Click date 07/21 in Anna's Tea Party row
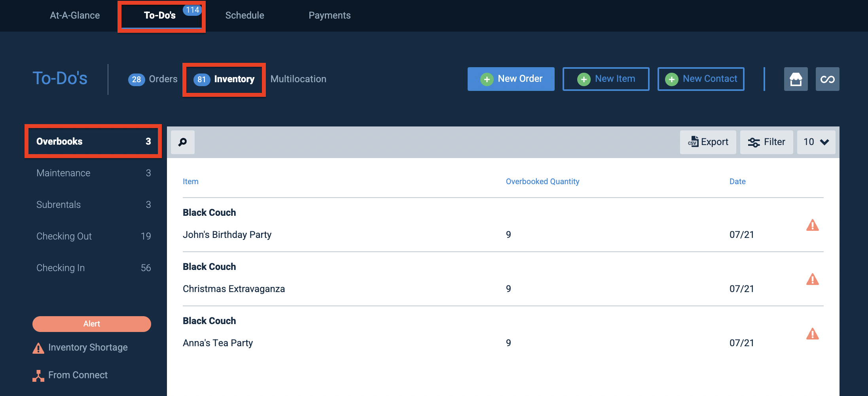The width and height of the screenshot is (868, 396). tap(742, 343)
